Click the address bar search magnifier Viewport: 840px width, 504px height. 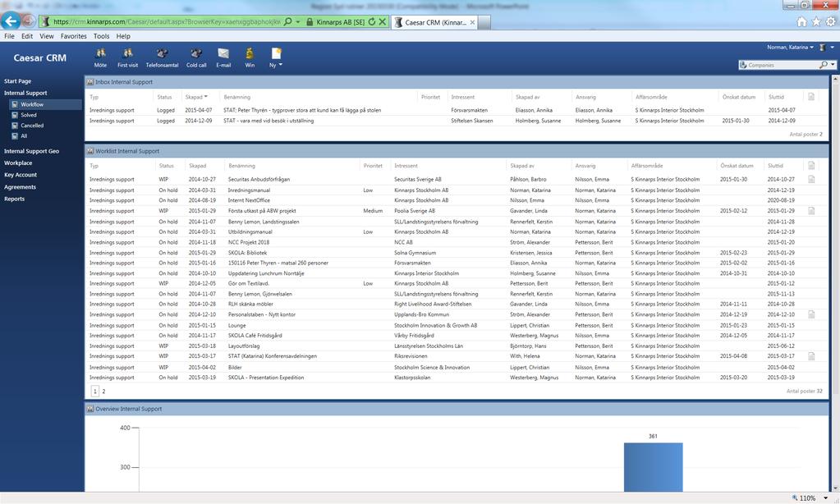[x=287, y=22]
